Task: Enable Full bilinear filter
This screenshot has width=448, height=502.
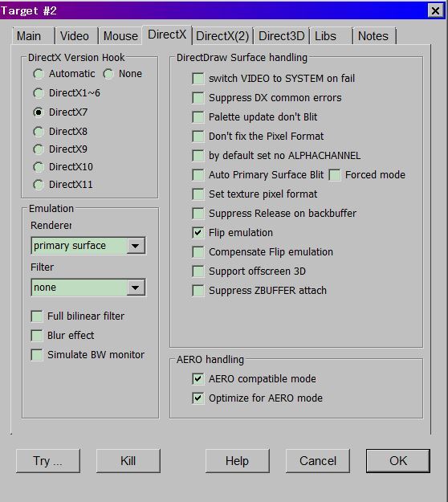Action: click(x=37, y=316)
